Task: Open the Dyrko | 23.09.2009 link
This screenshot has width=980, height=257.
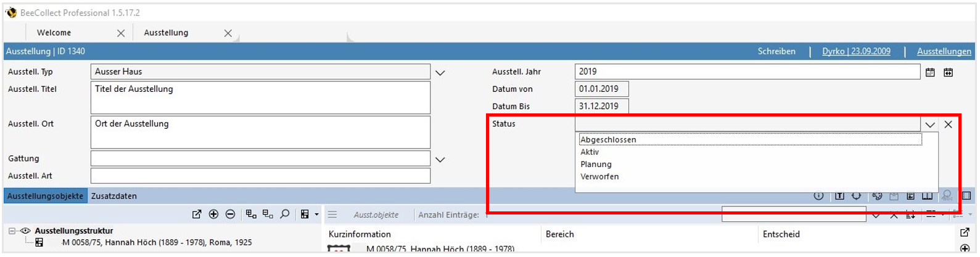Action: 856,52
